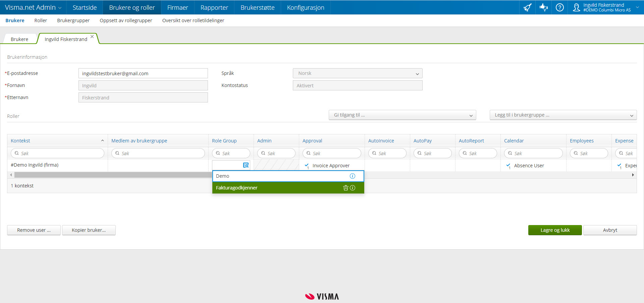The width and height of the screenshot is (644, 303).
Task: Click the AutoReport search field
Action: click(x=478, y=153)
